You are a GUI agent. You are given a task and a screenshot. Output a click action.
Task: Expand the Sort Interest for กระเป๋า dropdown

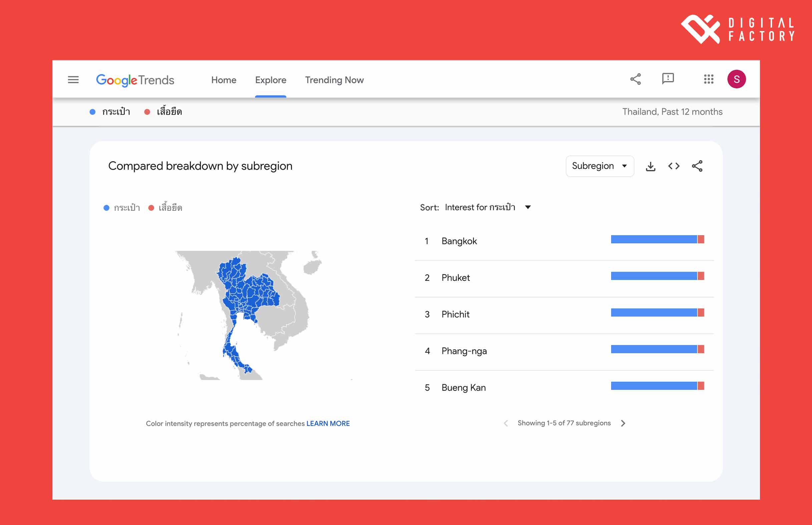click(x=528, y=207)
